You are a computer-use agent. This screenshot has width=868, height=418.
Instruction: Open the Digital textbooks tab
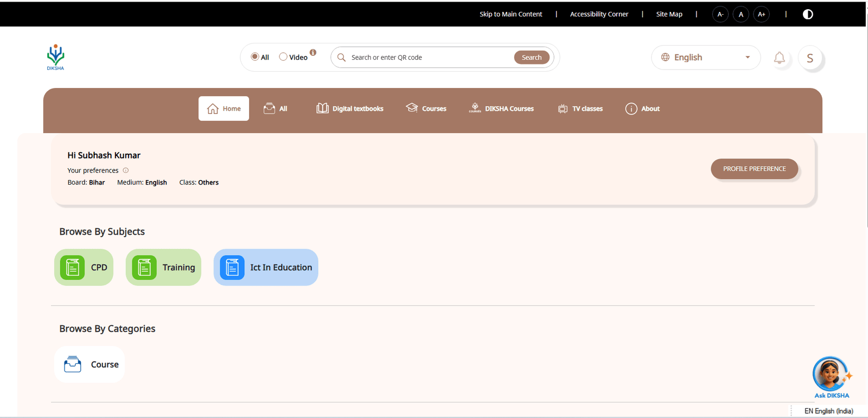(350, 109)
